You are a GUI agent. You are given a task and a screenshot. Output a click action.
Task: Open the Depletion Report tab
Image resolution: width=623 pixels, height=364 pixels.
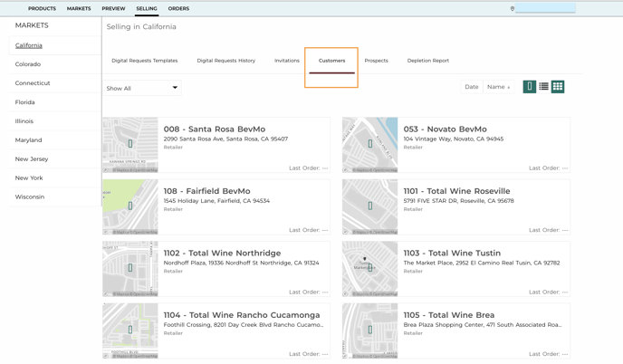[x=428, y=61]
